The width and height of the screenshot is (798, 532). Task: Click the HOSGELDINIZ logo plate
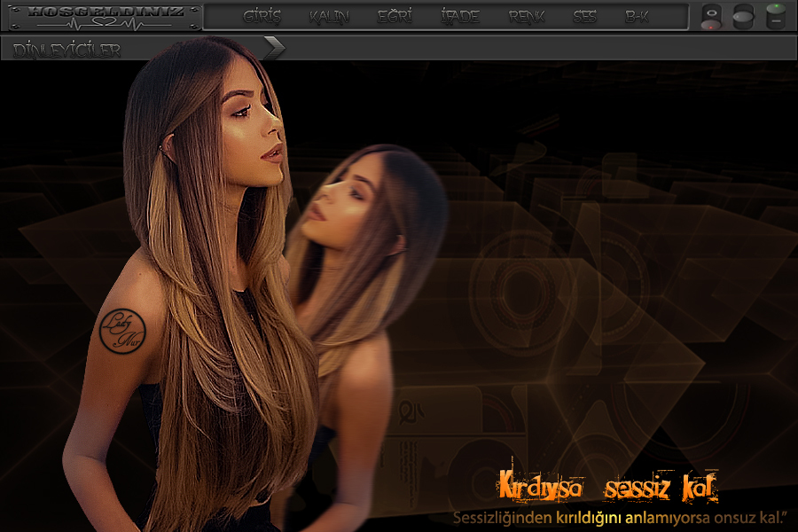tap(105, 12)
